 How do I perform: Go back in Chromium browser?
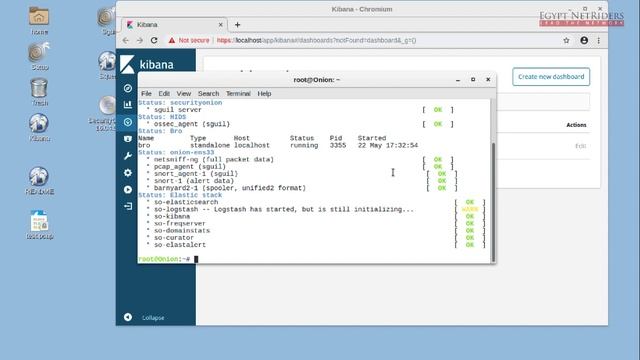click(x=126, y=40)
